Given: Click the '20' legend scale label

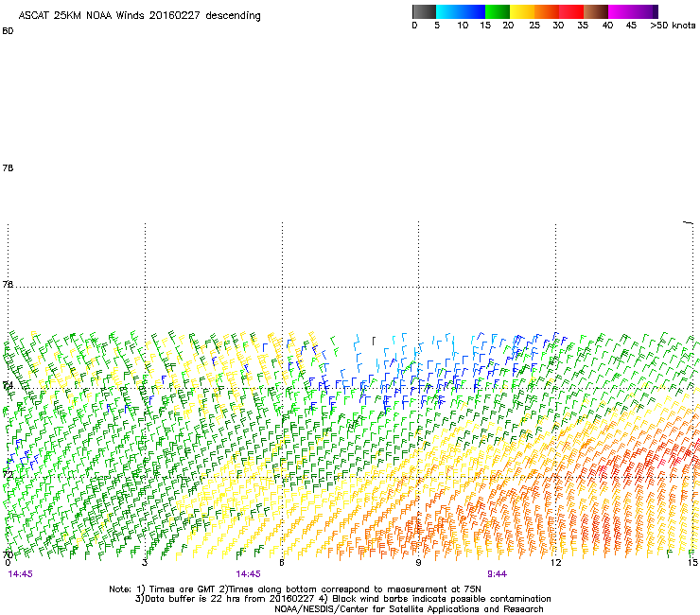Looking at the screenshot, I should (x=508, y=26).
